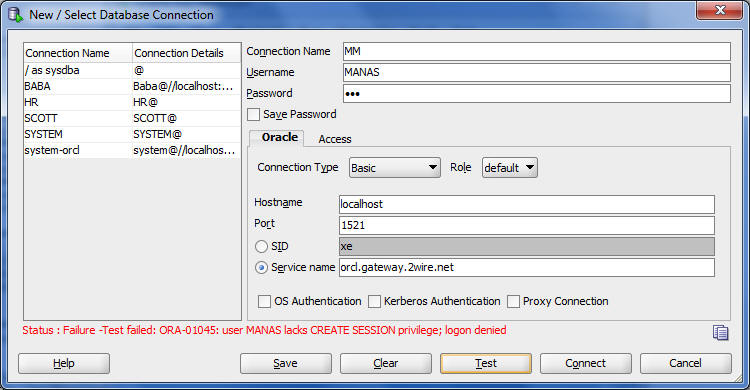Close the database connection dialog
The width and height of the screenshot is (750, 390).
pyautogui.click(x=719, y=10)
